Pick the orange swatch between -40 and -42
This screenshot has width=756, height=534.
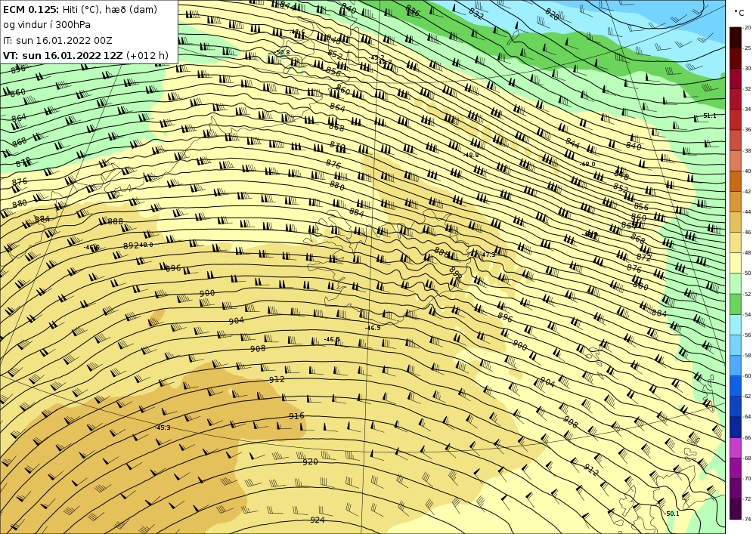(x=736, y=181)
